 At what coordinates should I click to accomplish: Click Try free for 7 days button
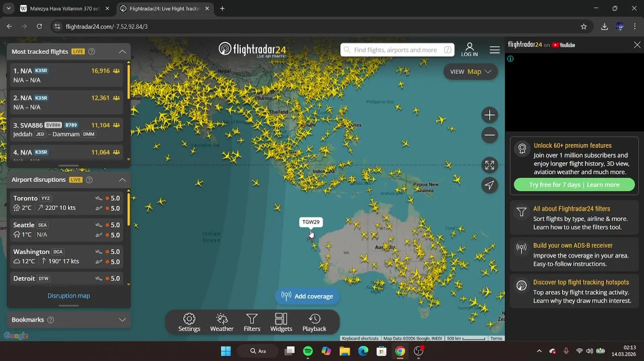[574, 185]
